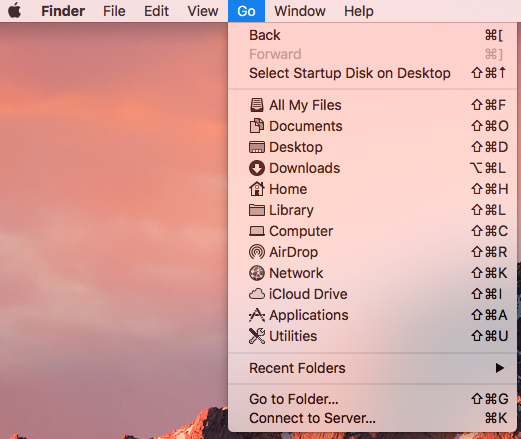The height and width of the screenshot is (439, 521).
Task: Choose Select Startup Disk on Desktop
Action: pyautogui.click(x=373, y=73)
